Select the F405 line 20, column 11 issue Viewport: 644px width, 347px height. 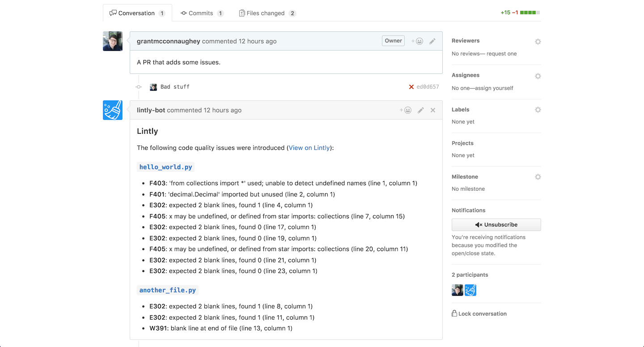coord(279,249)
